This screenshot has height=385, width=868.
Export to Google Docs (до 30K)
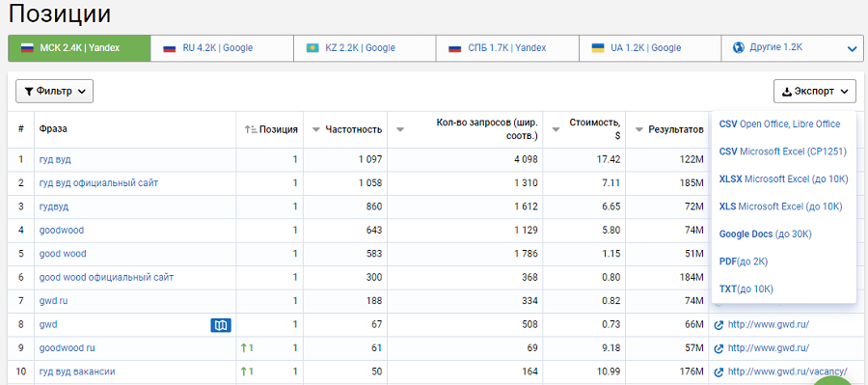coord(765,234)
